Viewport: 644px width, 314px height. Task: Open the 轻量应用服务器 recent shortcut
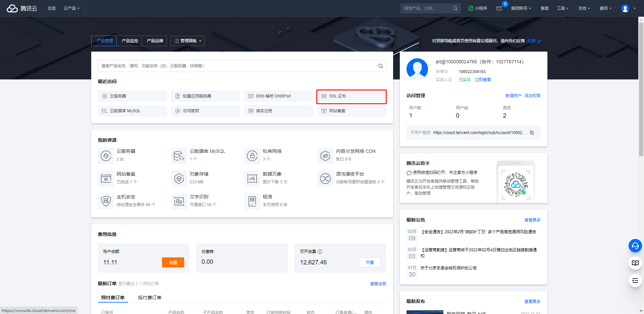pyautogui.click(x=206, y=96)
